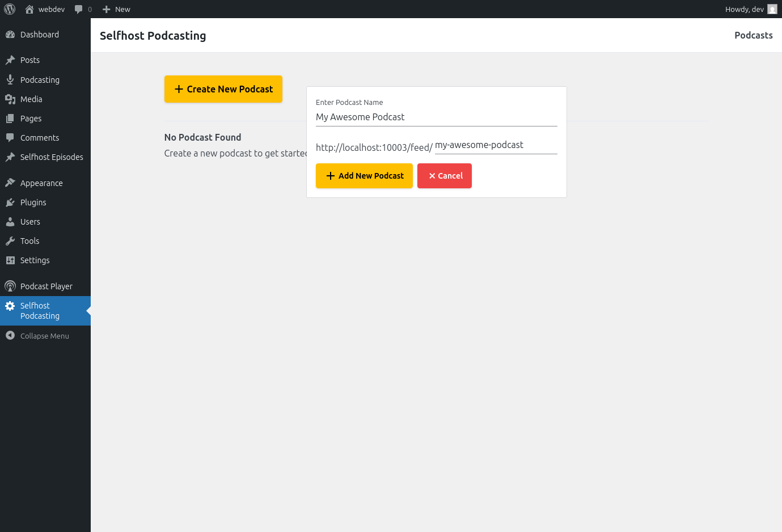Click Collapse Menu label
The height and width of the screenshot is (532, 782).
[45, 336]
